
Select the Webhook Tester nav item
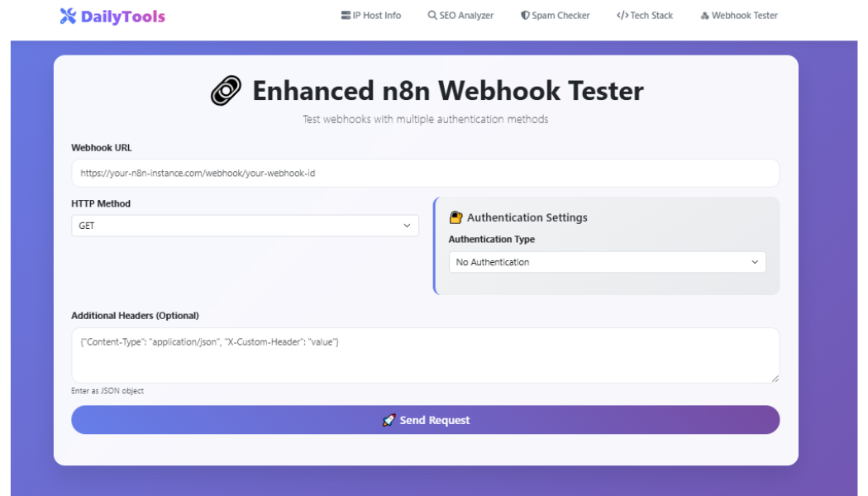click(739, 16)
